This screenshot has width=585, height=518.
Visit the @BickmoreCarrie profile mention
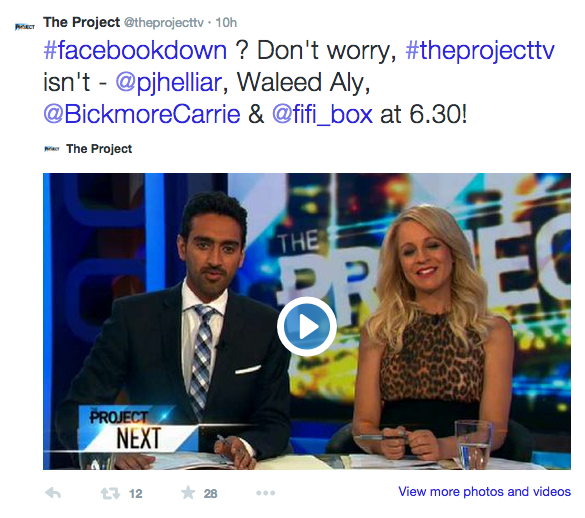142,114
